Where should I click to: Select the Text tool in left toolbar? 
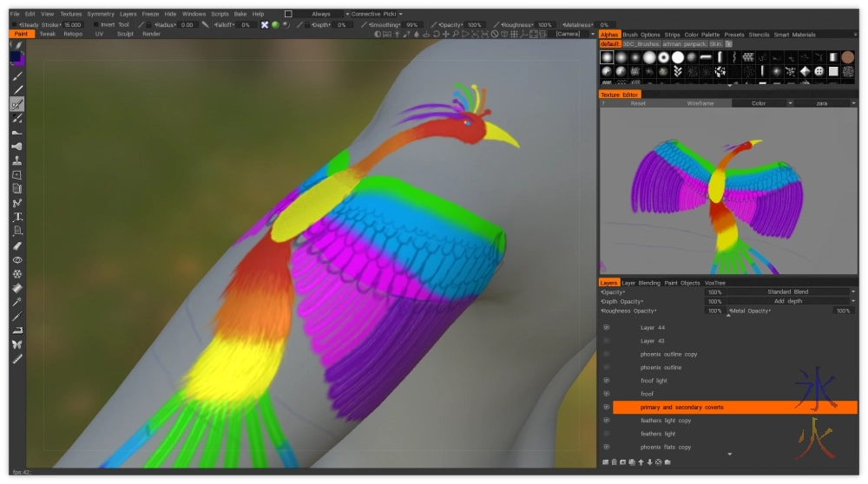point(17,217)
